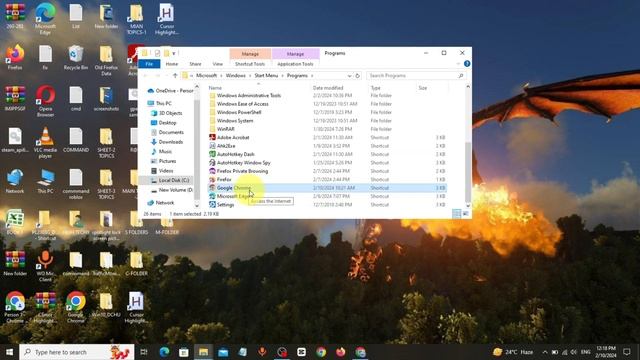Select OneDrive in the navigation pane
Image resolution: width=640 pixels, height=360 pixels.
pos(170,91)
